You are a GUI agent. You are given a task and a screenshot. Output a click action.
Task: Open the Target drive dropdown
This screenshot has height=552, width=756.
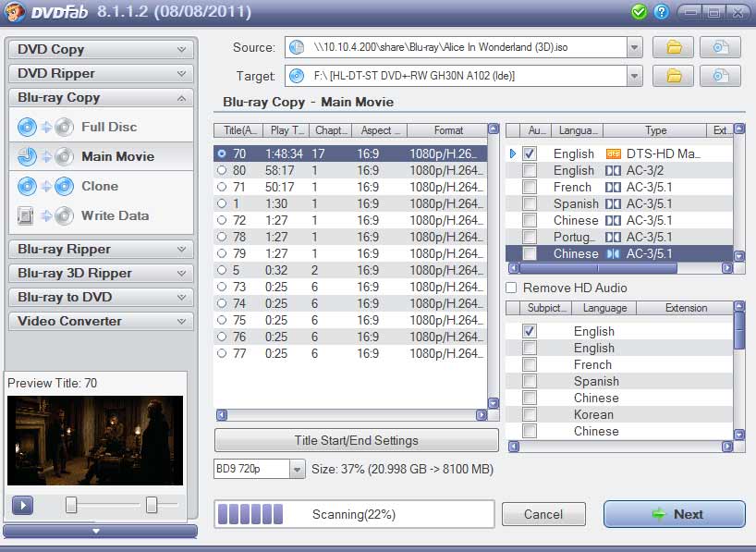pos(635,76)
